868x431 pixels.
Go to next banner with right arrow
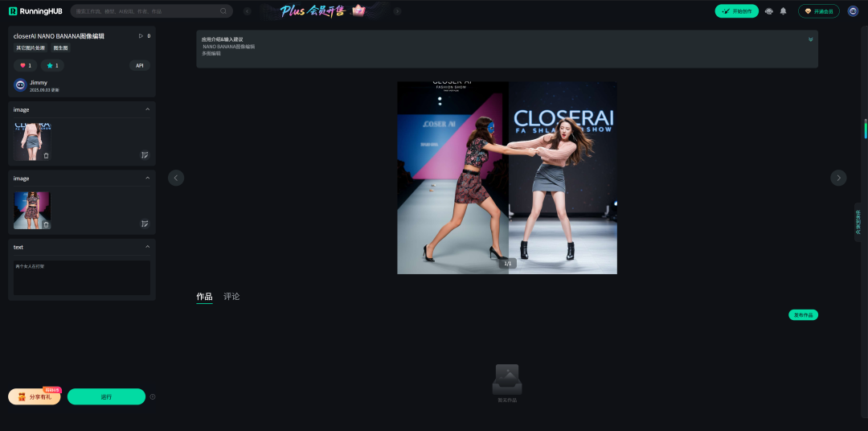click(398, 11)
